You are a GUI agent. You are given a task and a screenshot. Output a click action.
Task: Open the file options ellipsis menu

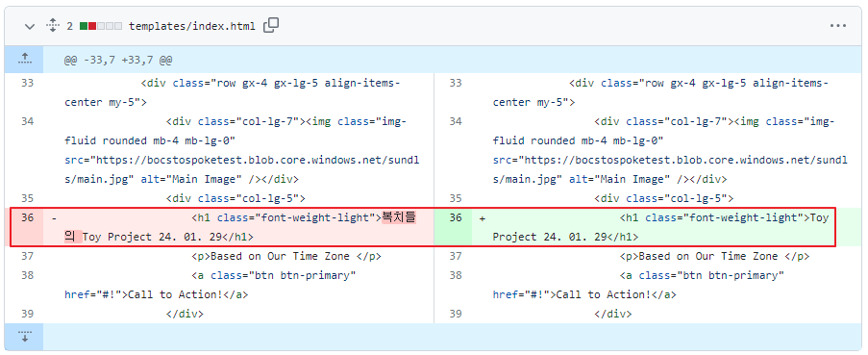click(837, 25)
